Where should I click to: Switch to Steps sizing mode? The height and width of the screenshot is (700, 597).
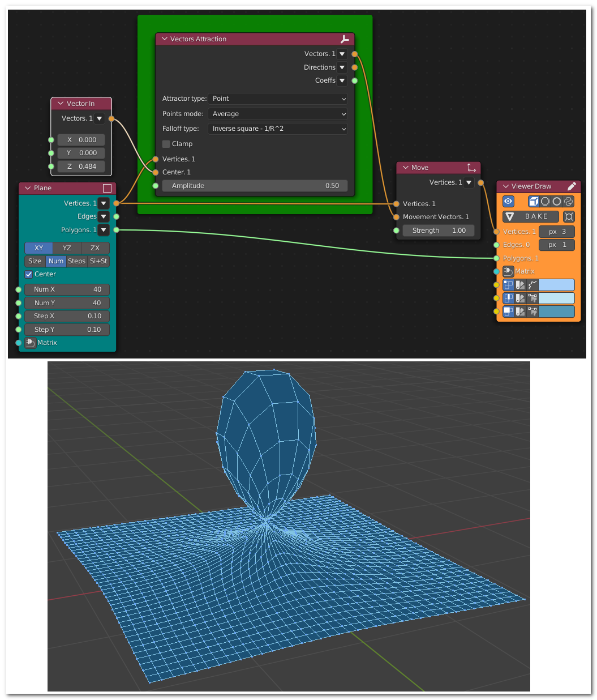[x=76, y=261]
